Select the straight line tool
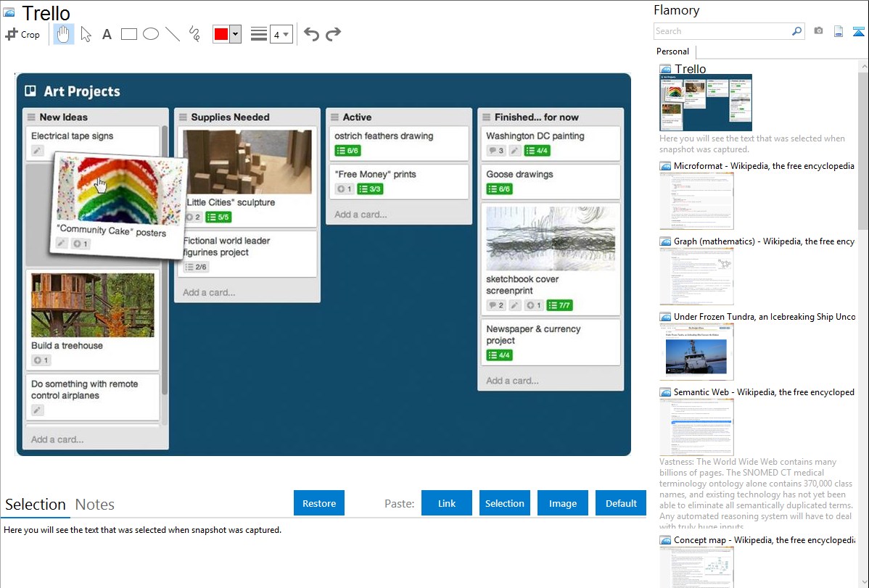 tap(173, 34)
